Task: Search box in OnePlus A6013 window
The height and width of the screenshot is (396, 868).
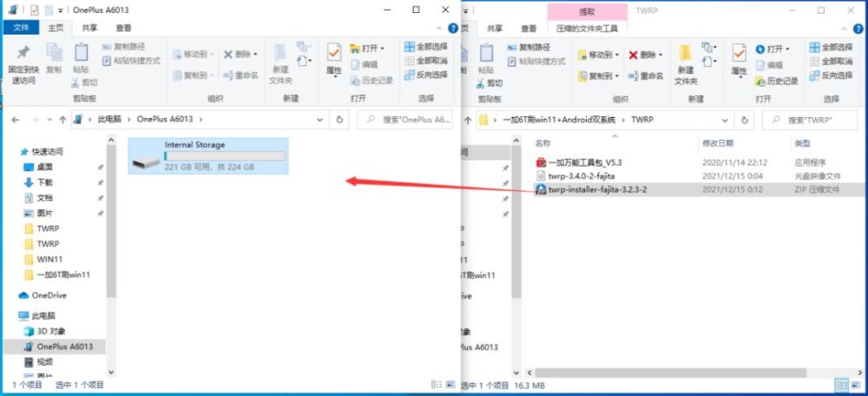Action: (404, 119)
